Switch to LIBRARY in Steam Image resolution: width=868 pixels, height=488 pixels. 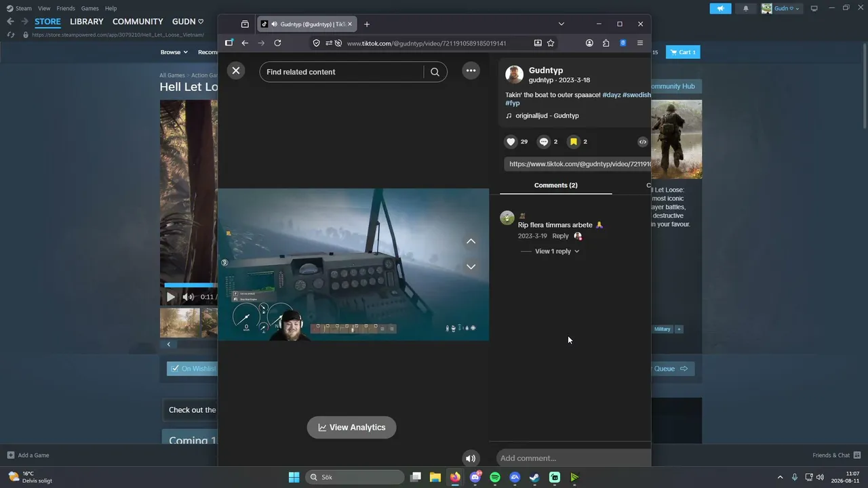click(x=87, y=22)
